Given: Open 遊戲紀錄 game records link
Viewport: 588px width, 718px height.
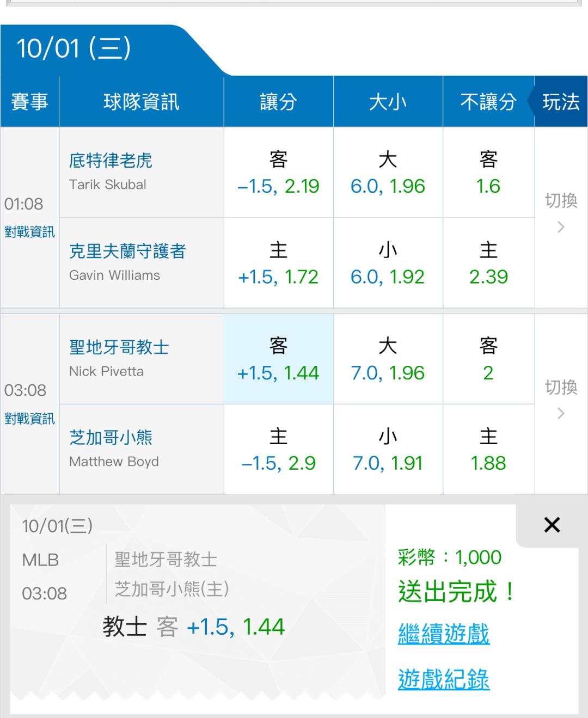Looking at the screenshot, I should pos(444,679).
